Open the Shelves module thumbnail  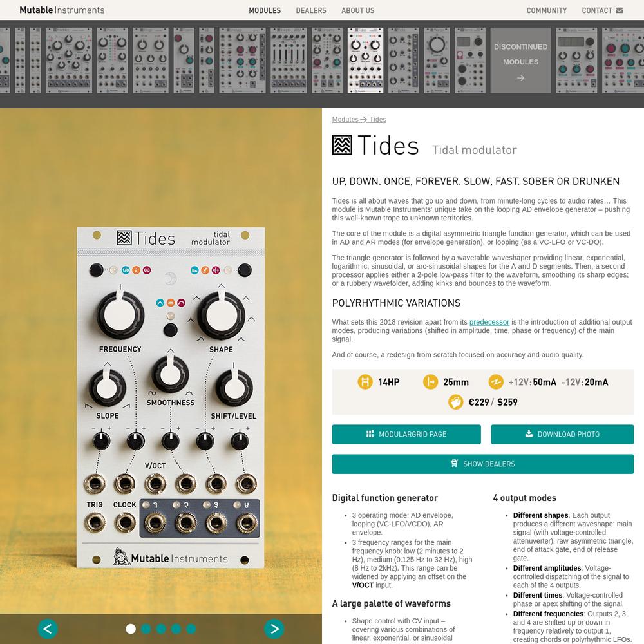(x=242, y=61)
